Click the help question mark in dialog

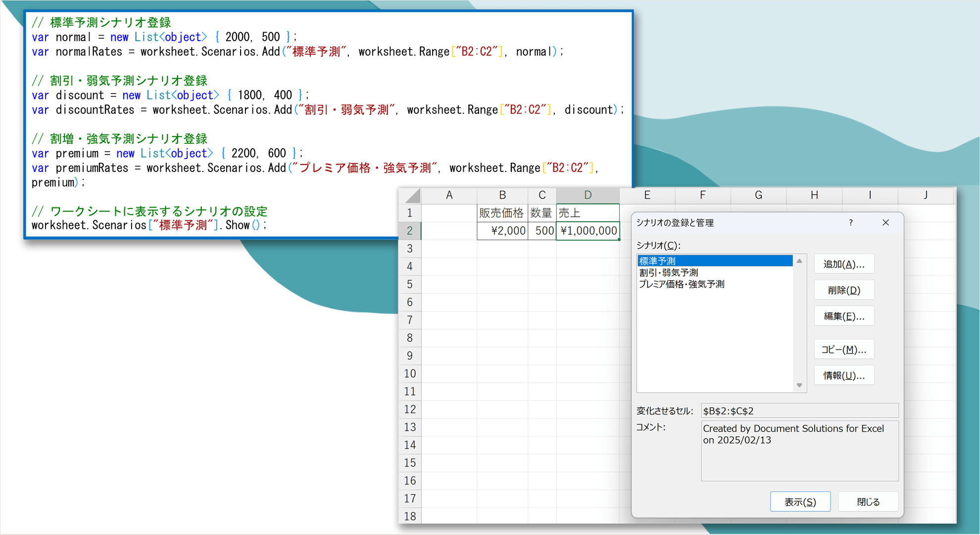(x=851, y=223)
